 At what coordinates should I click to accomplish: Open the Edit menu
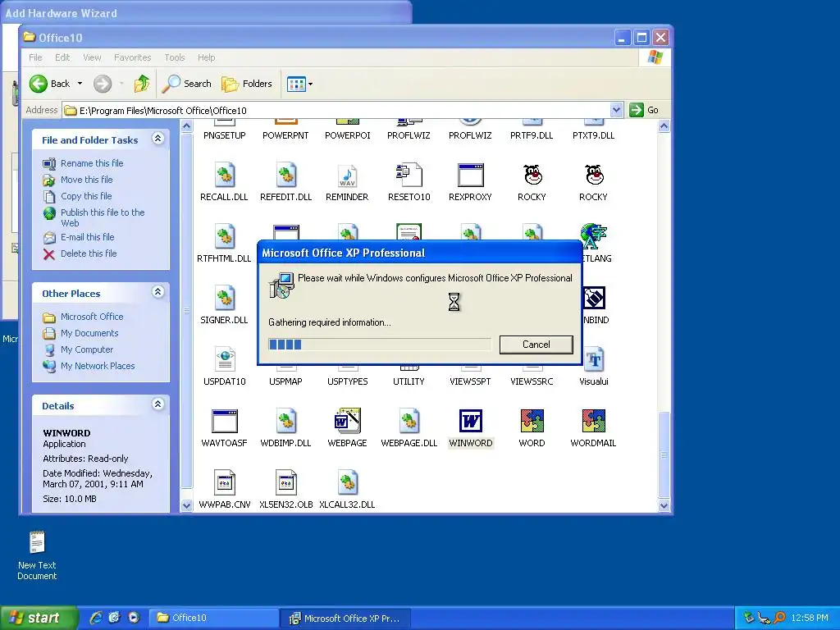pyautogui.click(x=62, y=57)
